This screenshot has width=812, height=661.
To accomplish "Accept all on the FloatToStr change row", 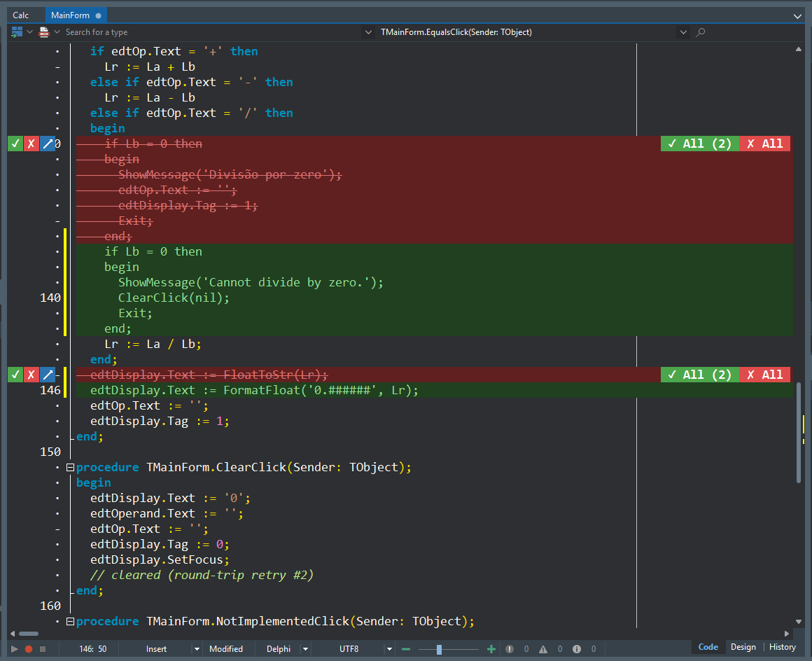I will [x=699, y=375].
